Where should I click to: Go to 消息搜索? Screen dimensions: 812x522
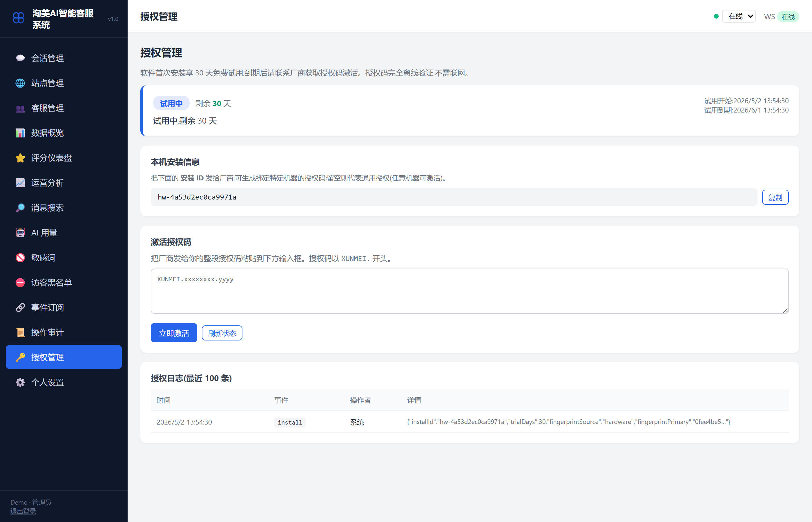(x=64, y=208)
